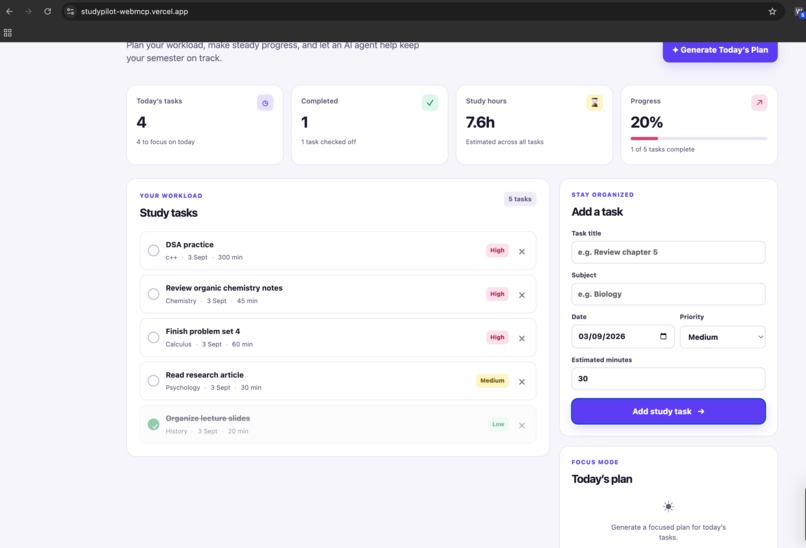Click the Estimated minutes field showing 30
The height and width of the screenshot is (548, 806).
[x=668, y=379]
